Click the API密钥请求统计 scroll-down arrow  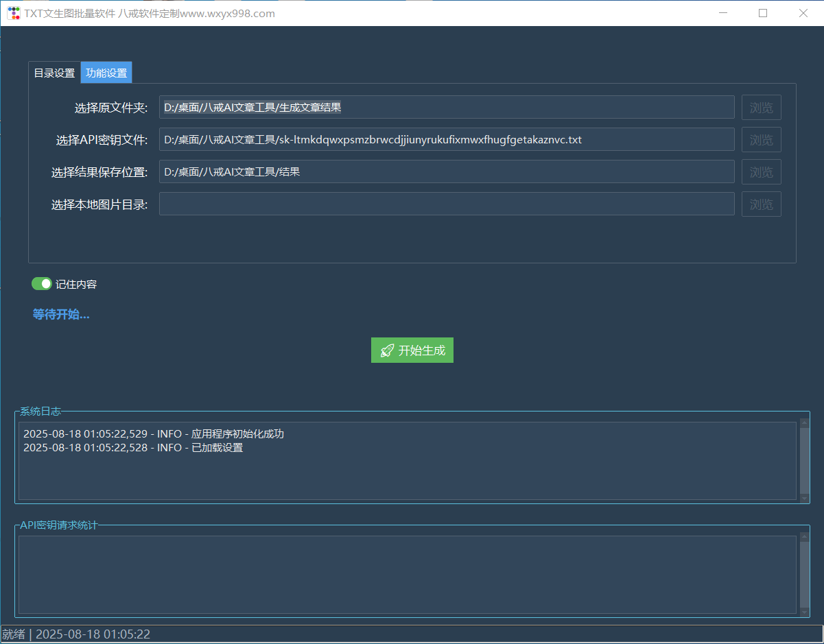tap(804, 612)
